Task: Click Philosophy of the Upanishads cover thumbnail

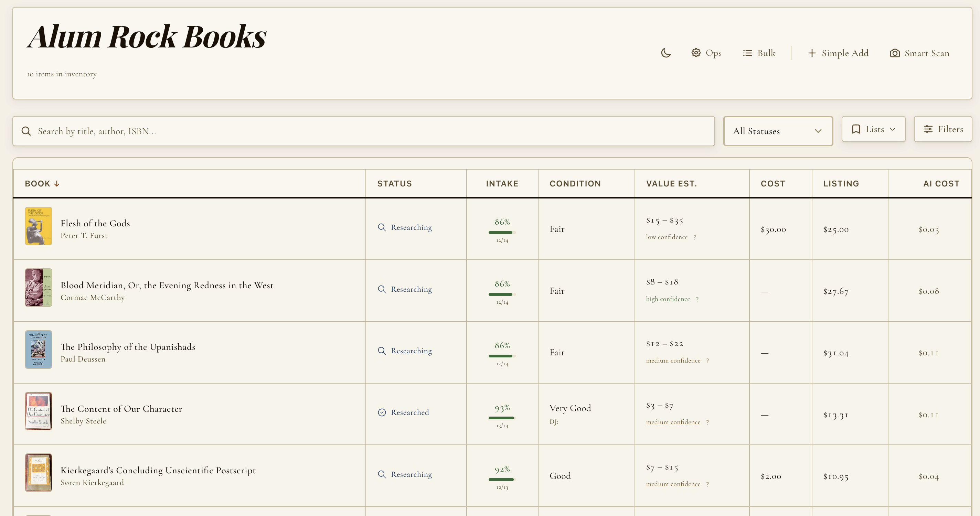Action: pos(39,350)
